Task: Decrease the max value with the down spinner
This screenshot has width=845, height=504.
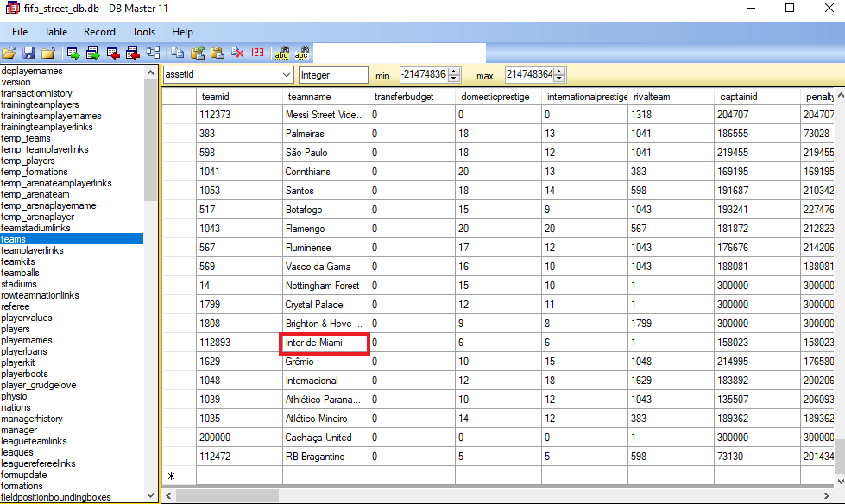Action: pos(559,79)
